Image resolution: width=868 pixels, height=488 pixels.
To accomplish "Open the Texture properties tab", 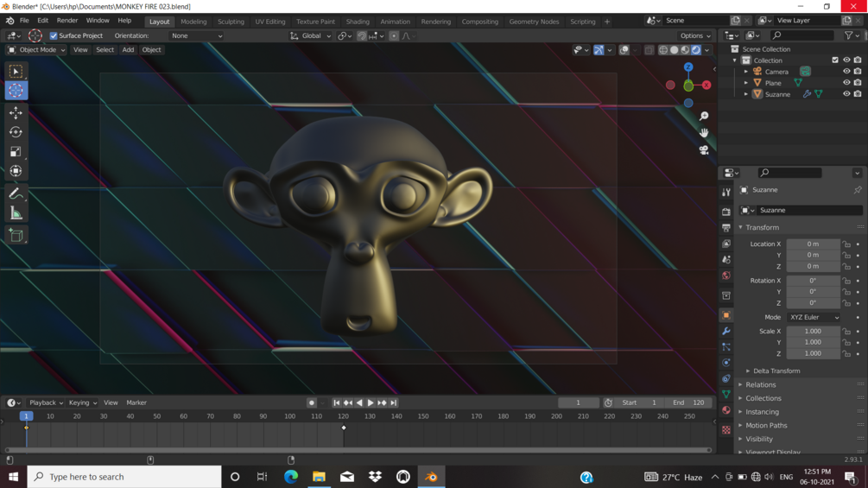I will (726, 429).
